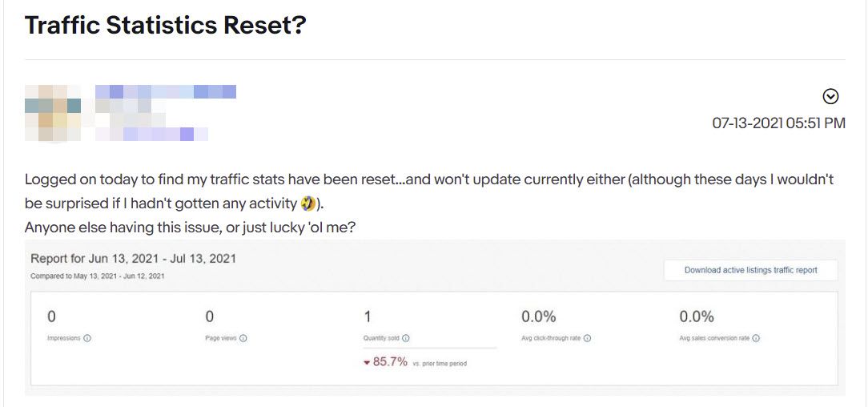Image resolution: width=868 pixels, height=407 pixels.
Task: Click the Page views info icon
Action: (243, 338)
